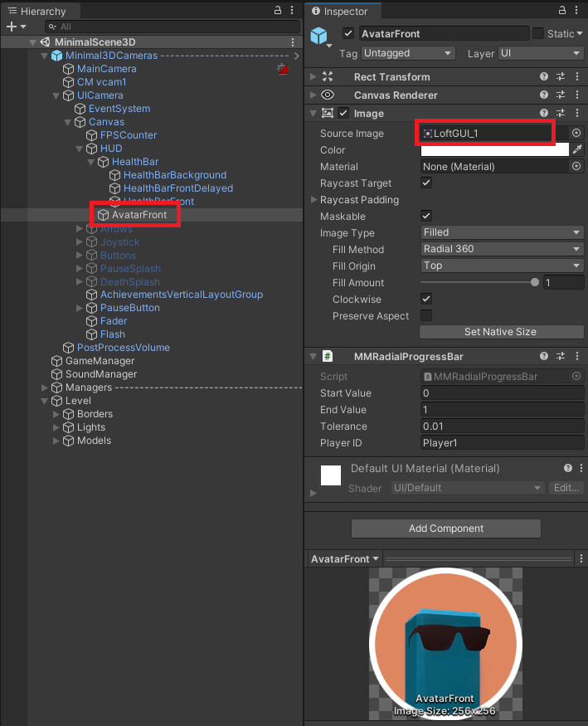
Task: Open Rect Transform preset settings icon
Action: click(x=561, y=76)
